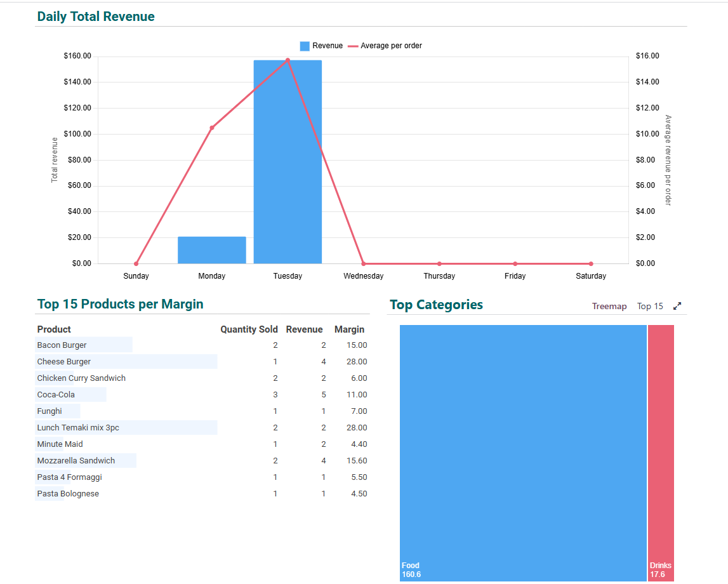Screen dimensions: 728x584
Task: Select the Top 15 option
Action: coord(649,306)
